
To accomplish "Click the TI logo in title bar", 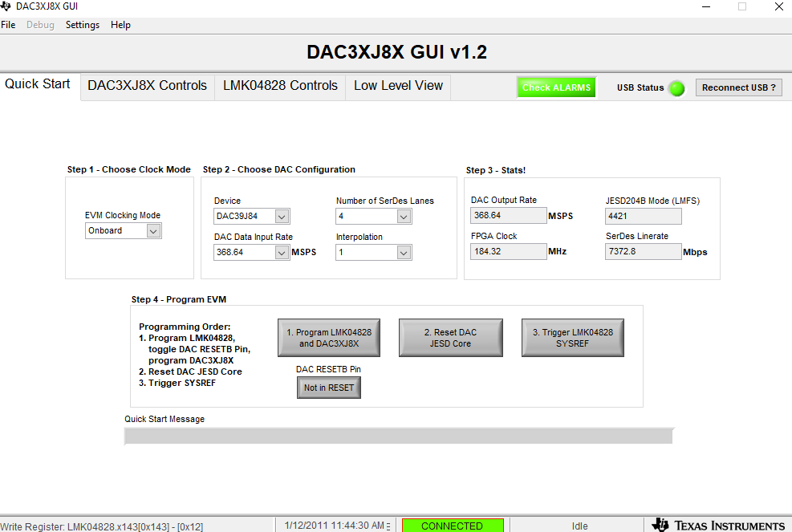I will pyautogui.click(x=6, y=6).
